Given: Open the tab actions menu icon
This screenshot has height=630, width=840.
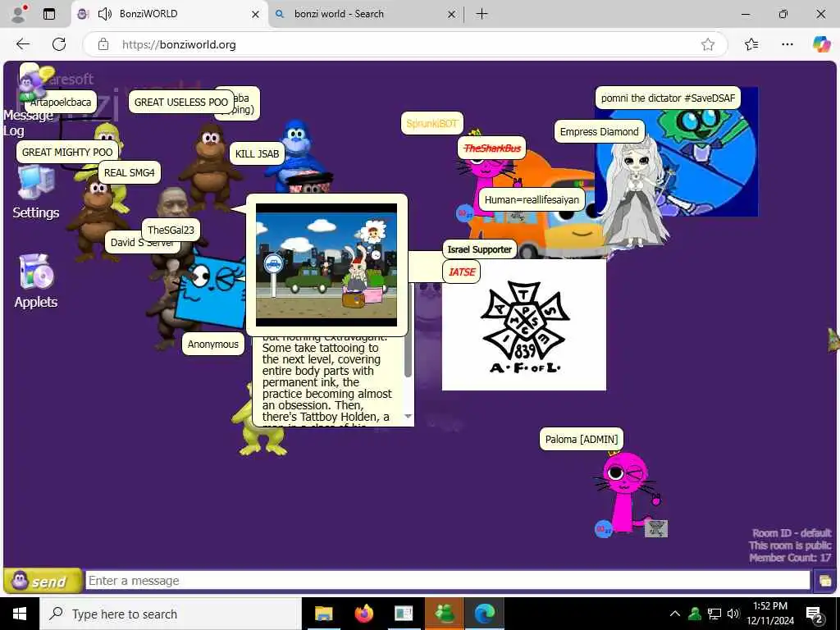Looking at the screenshot, I should [49, 14].
